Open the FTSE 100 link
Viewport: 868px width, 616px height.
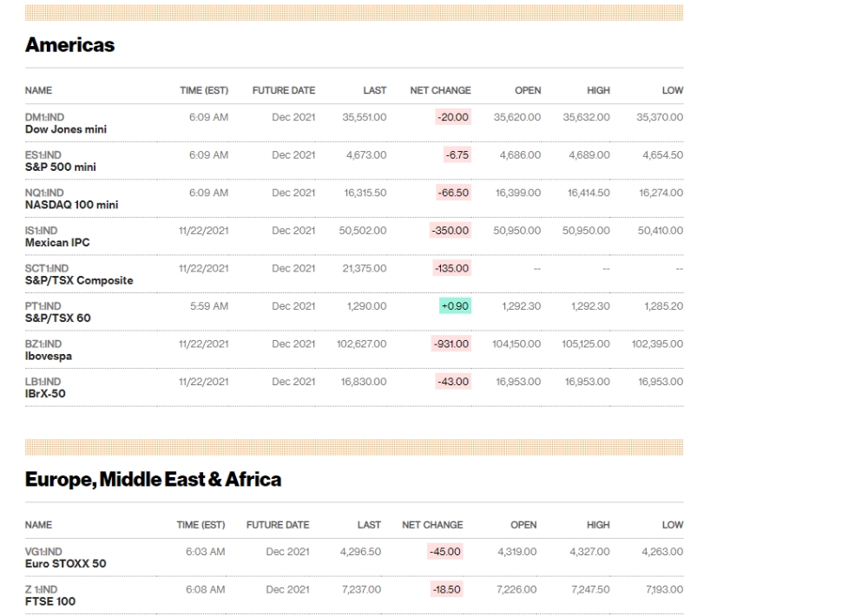coord(49,601)
